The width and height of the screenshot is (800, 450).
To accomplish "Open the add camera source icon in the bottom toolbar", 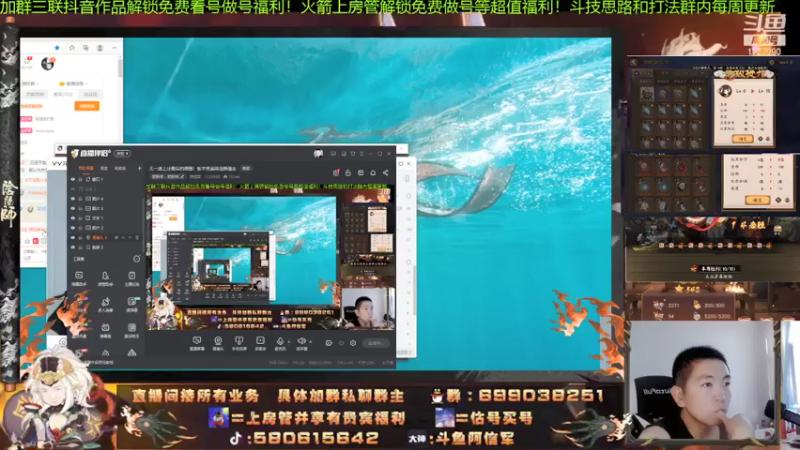I will (x=218, y=340).
